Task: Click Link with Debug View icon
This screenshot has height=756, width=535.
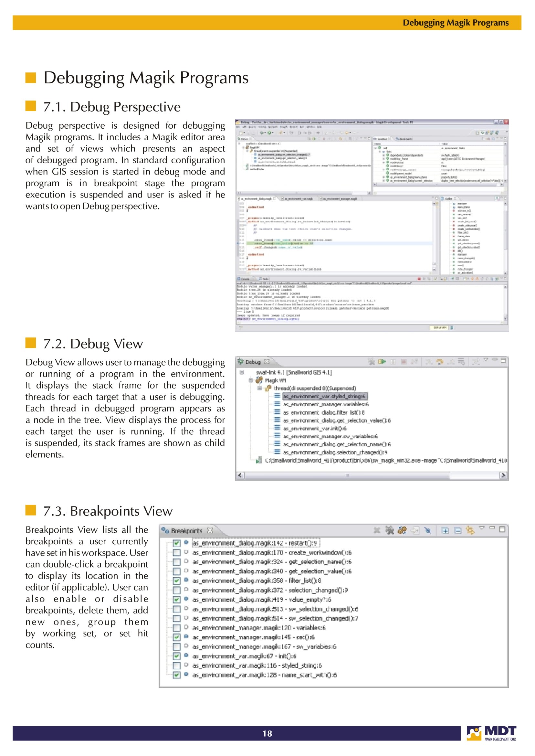Action: pos(470,530)
